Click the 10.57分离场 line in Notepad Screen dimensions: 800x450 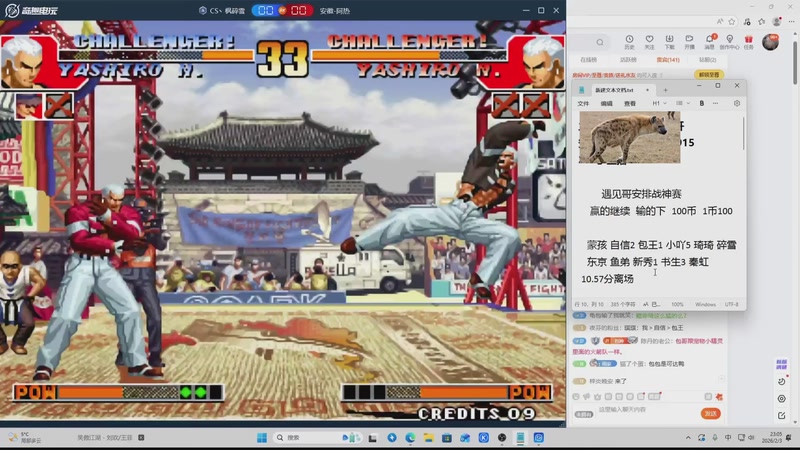(x=608, y=279)
